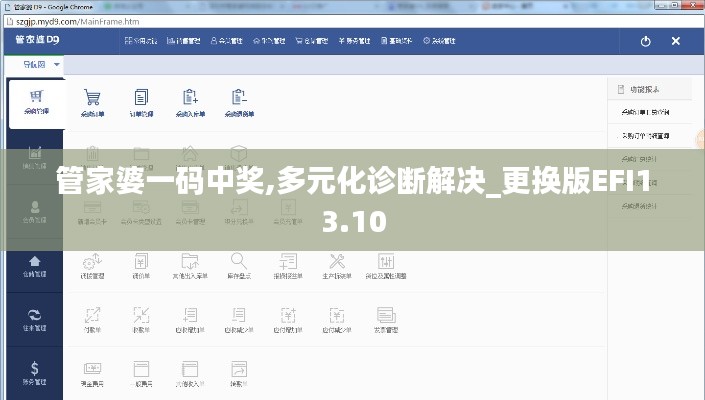
Task: Click the expanding-arrows payment order icon
Action: (x=92, y=318)
